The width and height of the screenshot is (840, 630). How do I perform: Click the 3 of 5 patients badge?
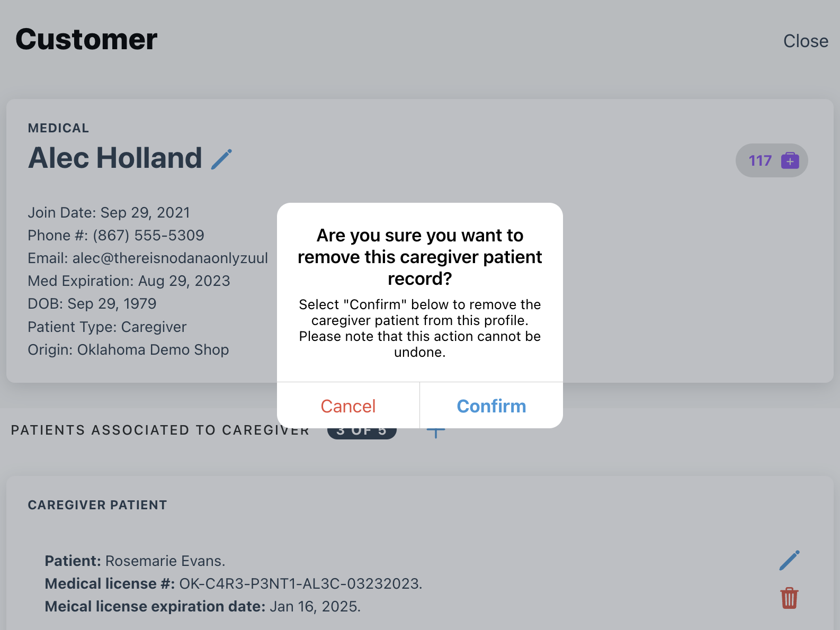[x=362, y=433]
